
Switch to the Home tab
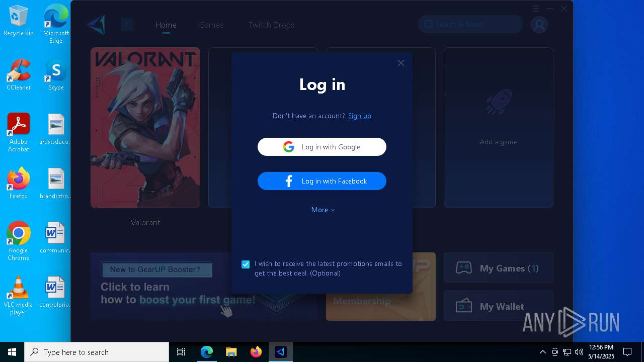(x=166, y=25)
